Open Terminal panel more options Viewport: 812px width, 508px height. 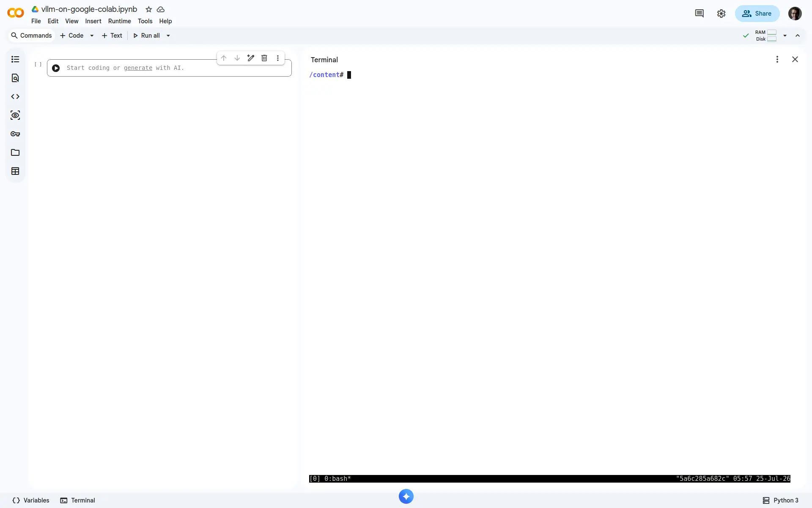777,59
